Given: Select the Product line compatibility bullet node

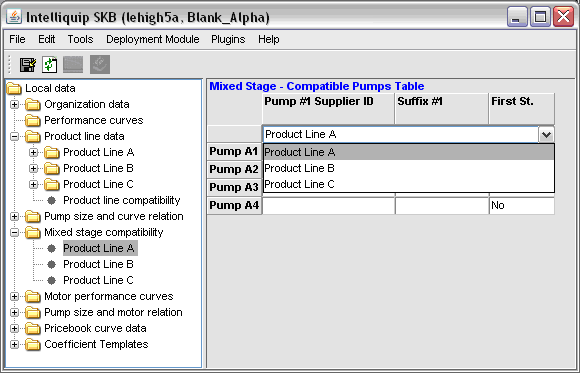Looking at the screenshot, I should [x=51, y=200].
